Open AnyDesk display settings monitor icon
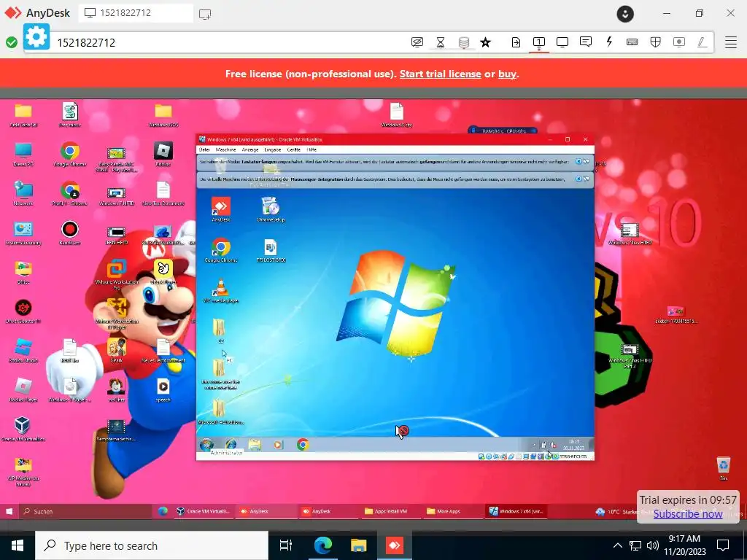 click(562, 42)
